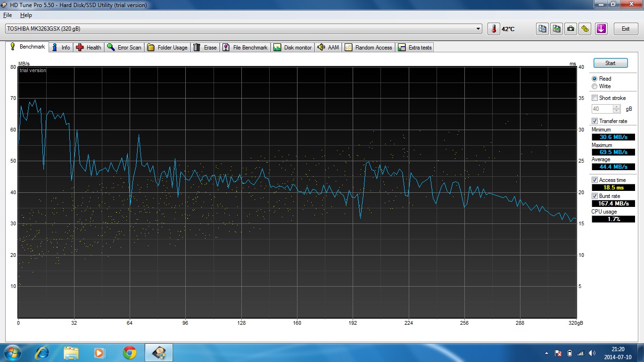Open wireless network signal icon
Screen dimensions: 644x362
pos(581,353)
